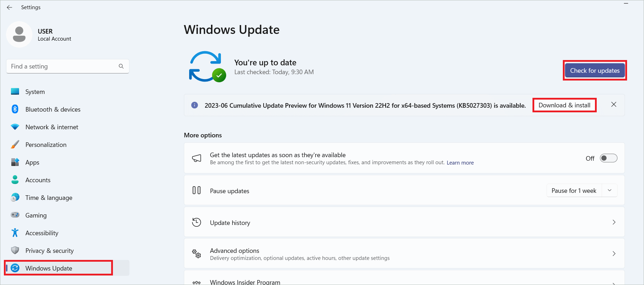This screenshot has width=644, height=285.
Task: Open Gaming settings
Action: point(68,215)
